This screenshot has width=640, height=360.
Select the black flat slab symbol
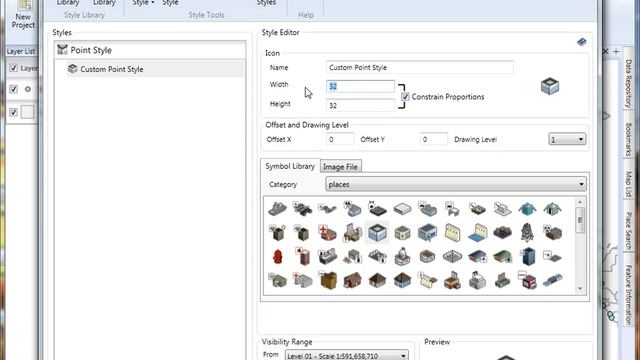coord(377,209)
